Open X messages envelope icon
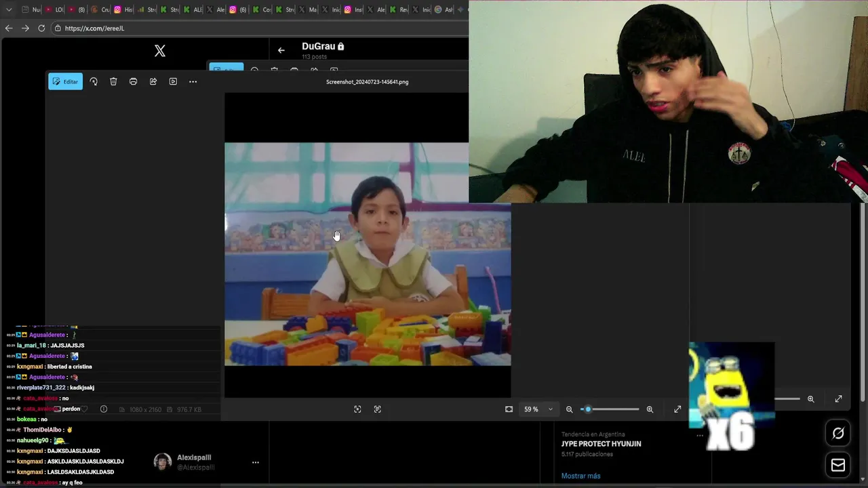 coord(838,465)
